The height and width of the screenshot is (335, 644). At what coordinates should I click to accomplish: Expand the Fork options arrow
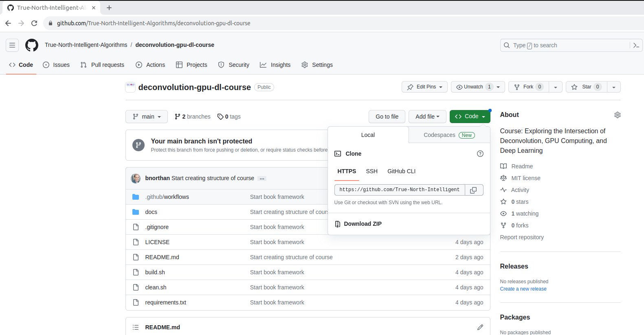point(556,87)
